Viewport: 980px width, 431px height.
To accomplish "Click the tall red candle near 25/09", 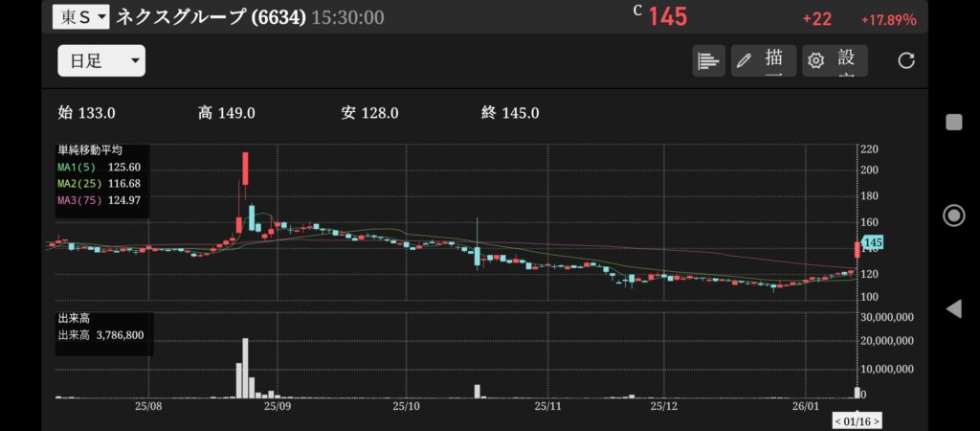I will pos(246,169).
